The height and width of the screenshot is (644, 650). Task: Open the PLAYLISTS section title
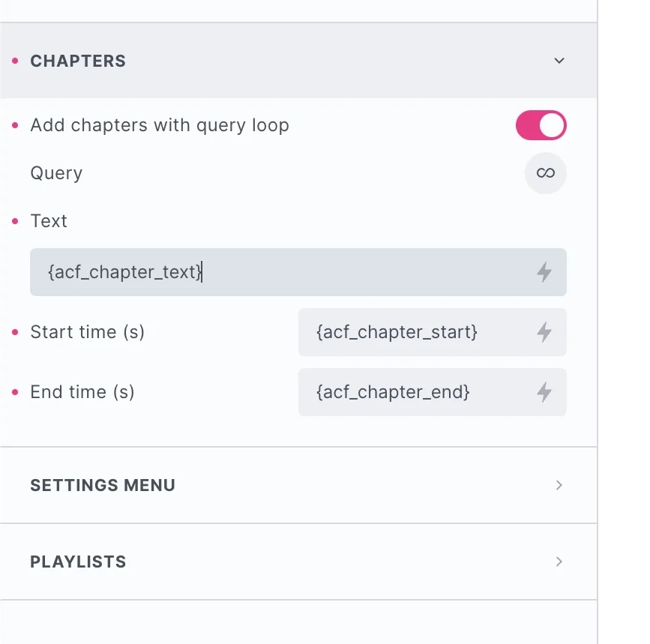click(x=78, y=562)
